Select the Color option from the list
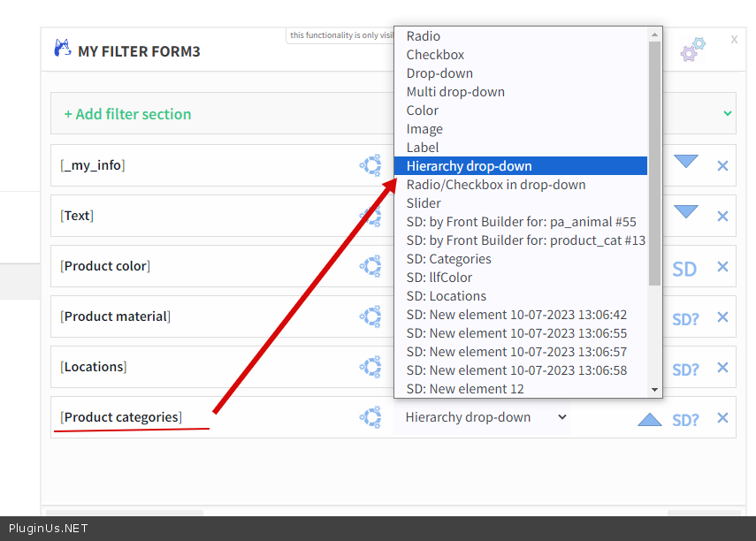 point(423,110)
